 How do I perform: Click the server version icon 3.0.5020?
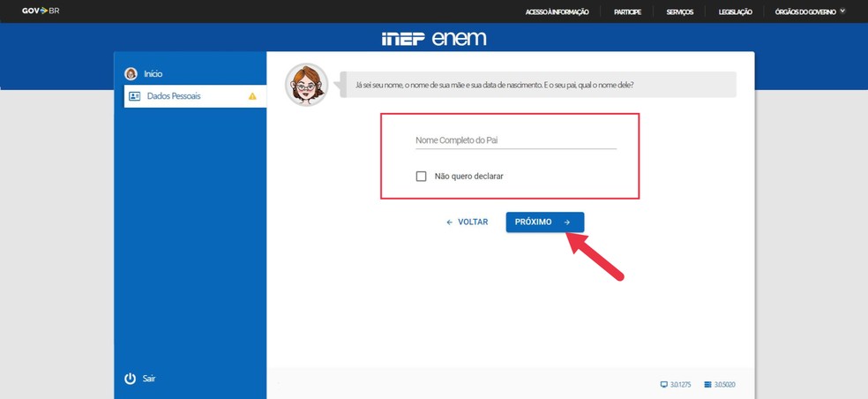coord(707,385)
